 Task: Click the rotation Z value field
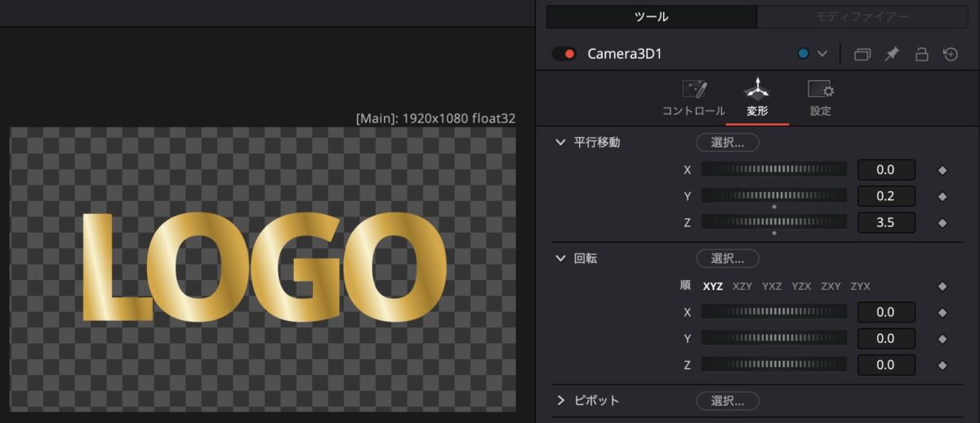coord(886,364)
